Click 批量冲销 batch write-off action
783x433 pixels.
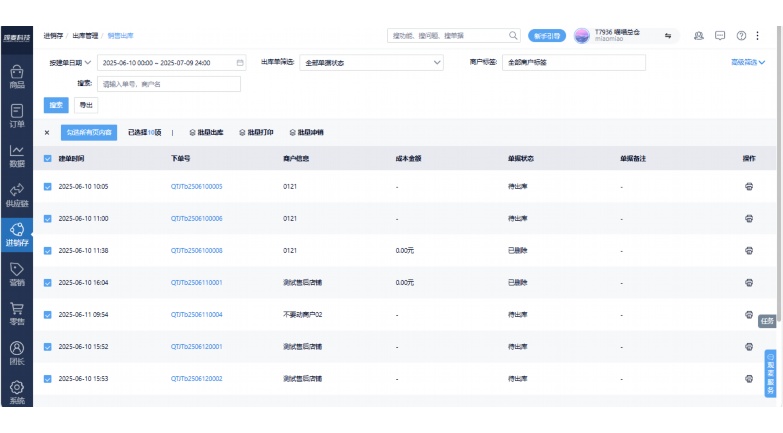(x=306, y=132)
